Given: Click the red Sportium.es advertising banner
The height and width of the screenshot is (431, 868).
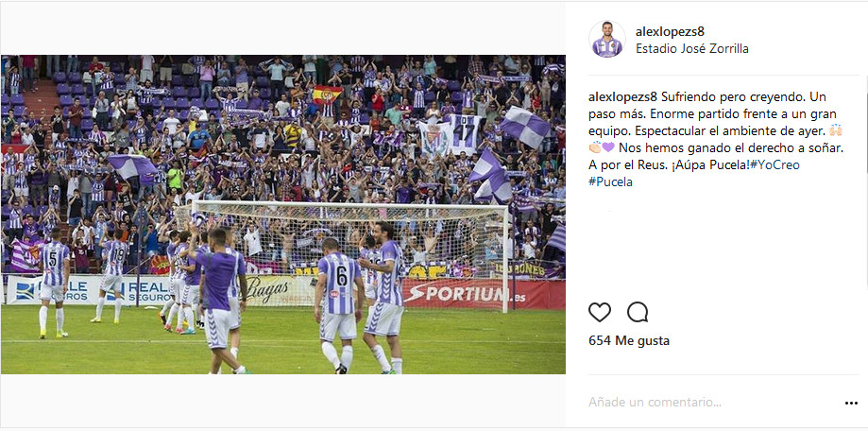Looking at the screenshot, I should (x=483, y=294).
